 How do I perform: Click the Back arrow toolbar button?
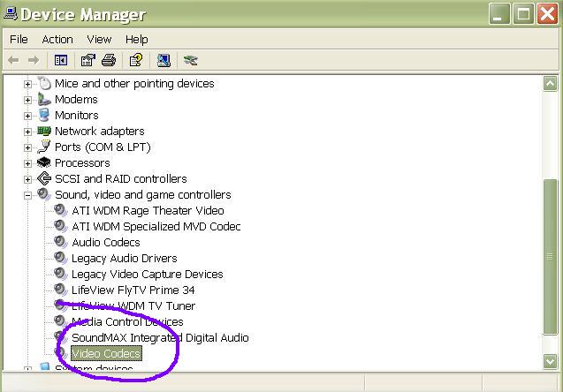[x=13, y=60]
